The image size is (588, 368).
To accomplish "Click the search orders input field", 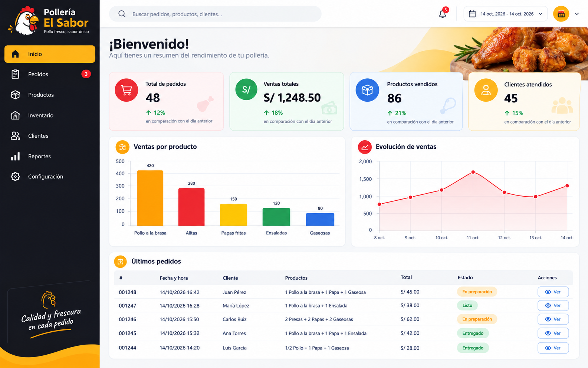I will pyautogui.click(x=215, y=14).
